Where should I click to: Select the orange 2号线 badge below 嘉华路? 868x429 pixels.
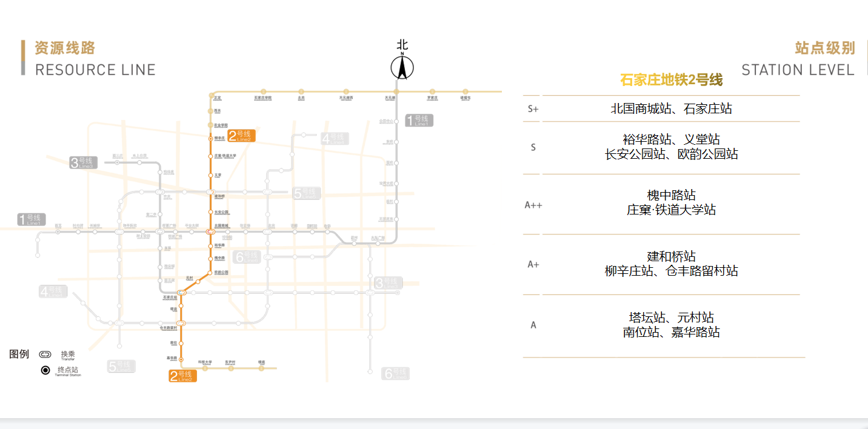click(x=182, y=376)
